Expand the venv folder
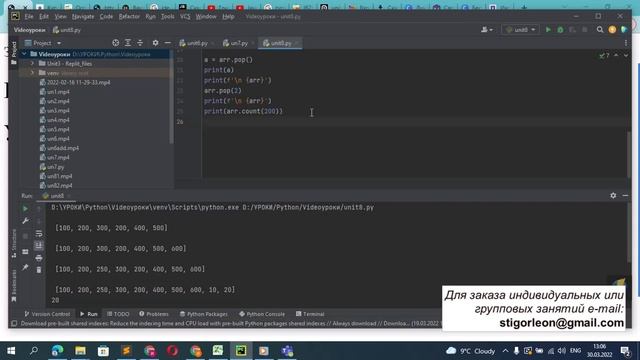 pyautogui.click(x=32, y=73)
